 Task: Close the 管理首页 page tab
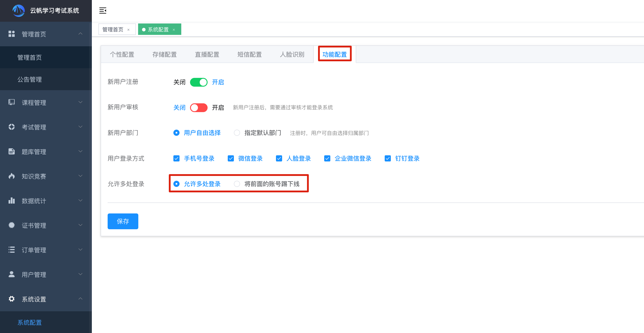pos(128,30)
